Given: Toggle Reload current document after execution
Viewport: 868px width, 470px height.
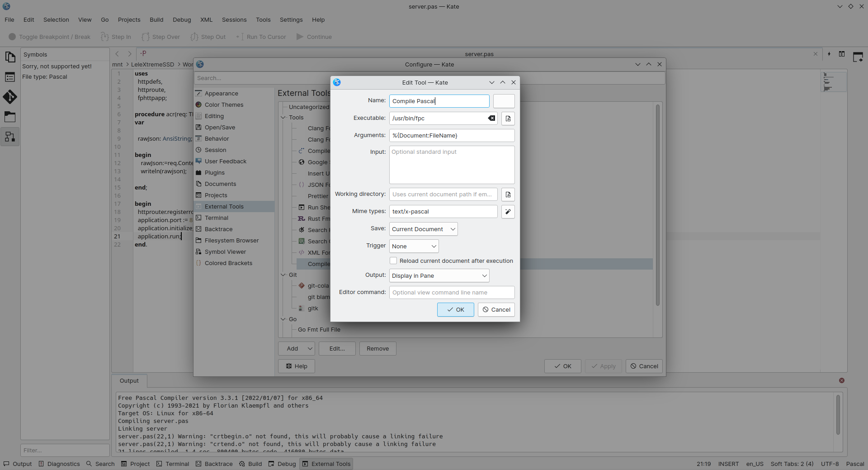Looking at the screenshot, I should (393, 261).
